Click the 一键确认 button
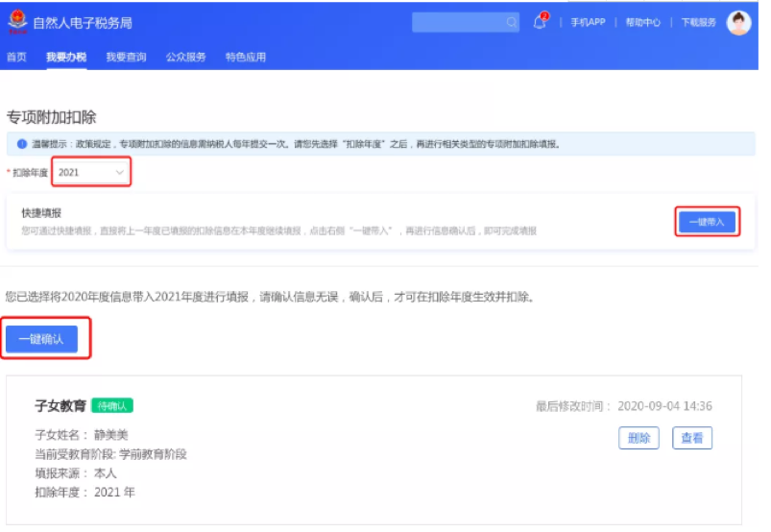The image size is (771, 532). click(x=42, y=339)
